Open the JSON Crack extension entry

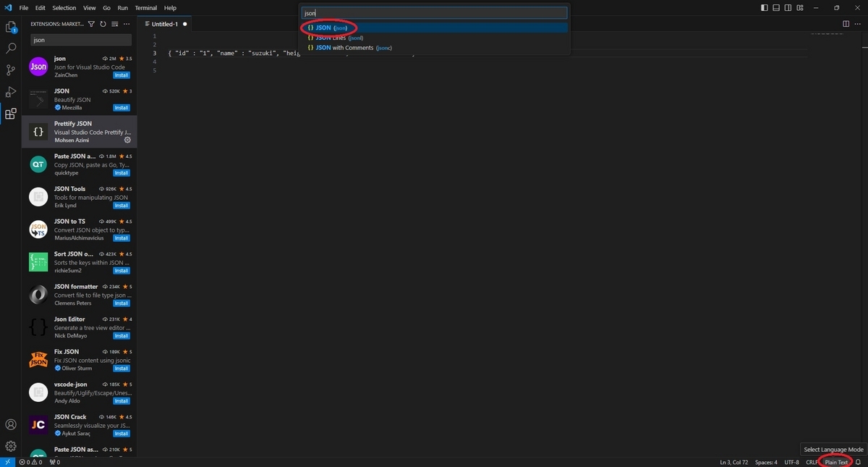tap(80, 425)
